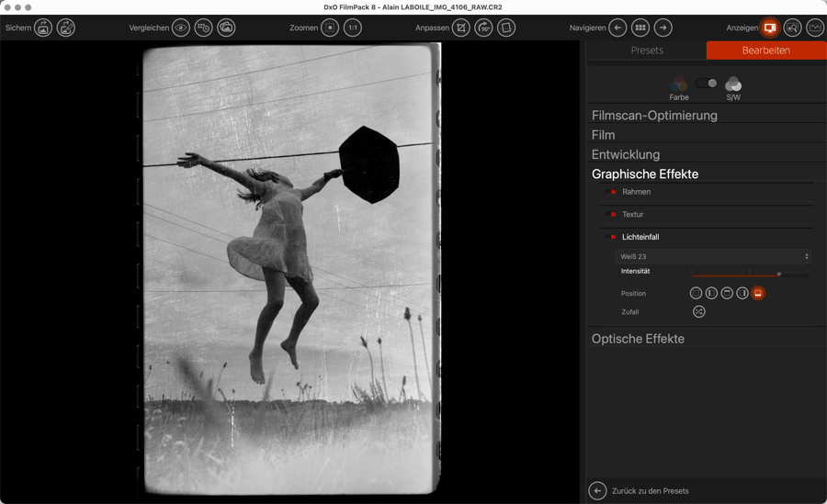827x504 pixels.
Task: Toggle the Rahmen effect switch
Action: 613,193
